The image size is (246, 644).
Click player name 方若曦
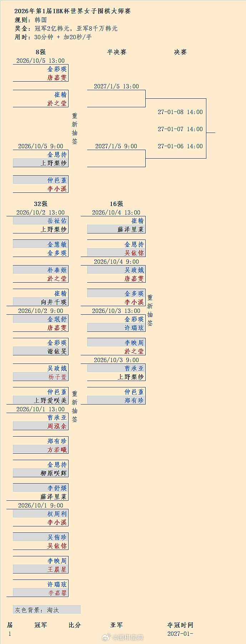pyautogui.click(x=57, y=450)
